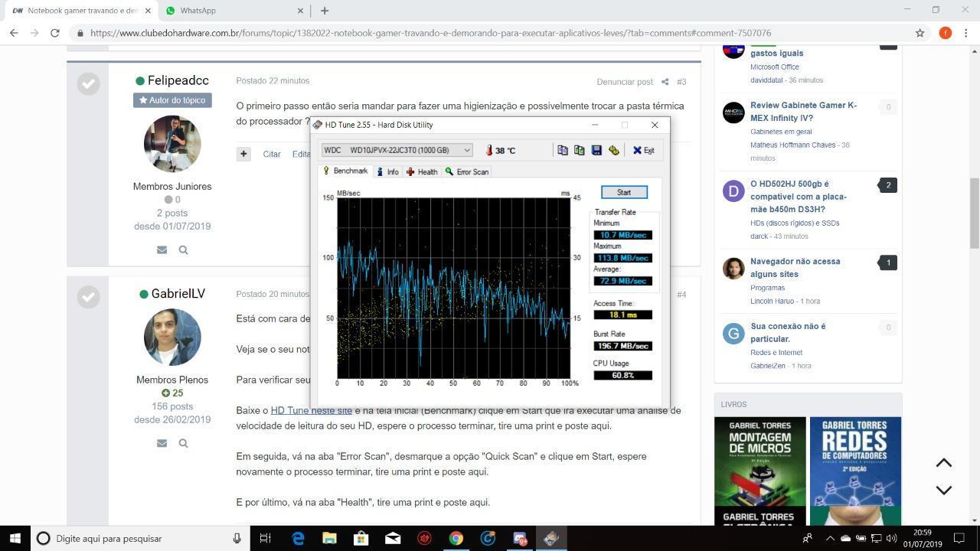Click the taskbar search box
Viewport: 980px width, 551px height.
click(140, 538)
